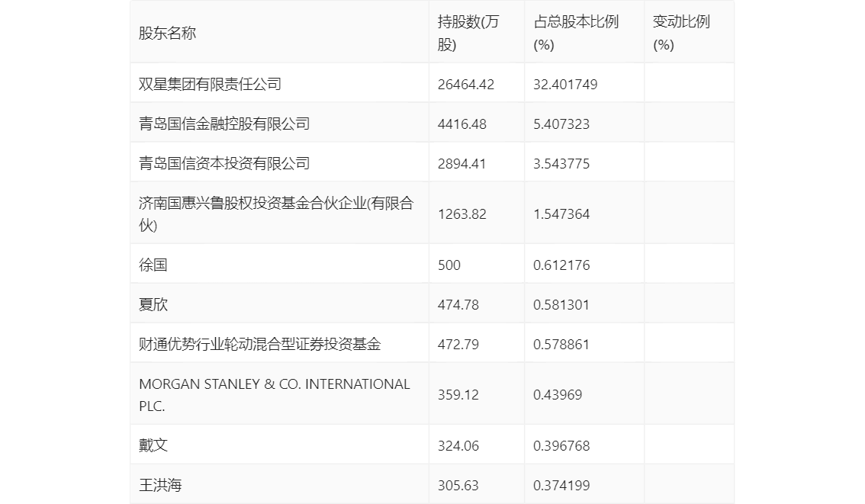Viewport: 865px width, 504px height.
Task: Select shareholder 戴文
Action: point(153,445)
